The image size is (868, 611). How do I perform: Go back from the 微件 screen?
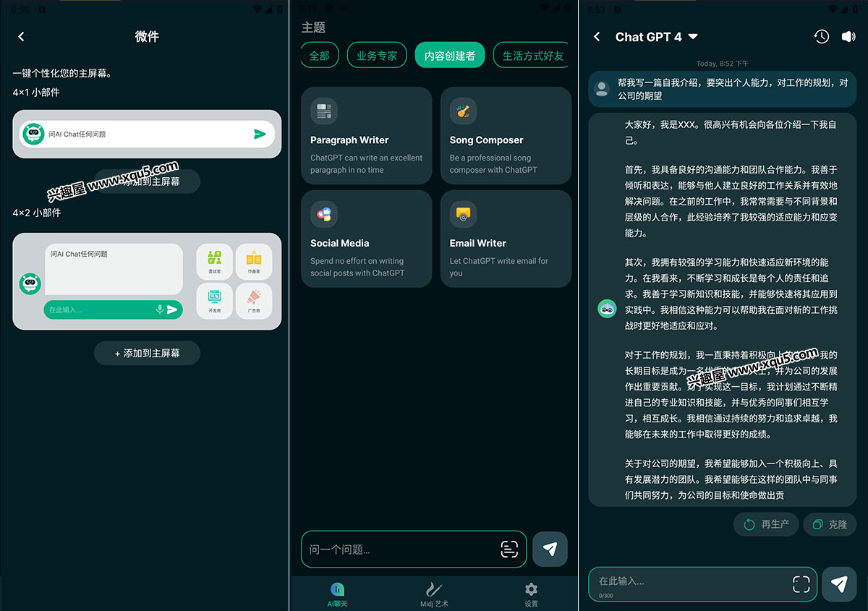[21, 37]
